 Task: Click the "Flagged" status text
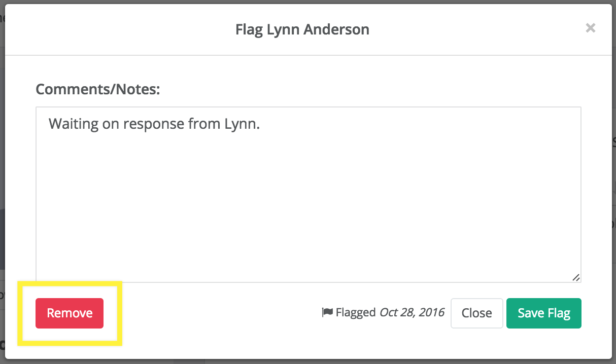[x=356, y=313]
